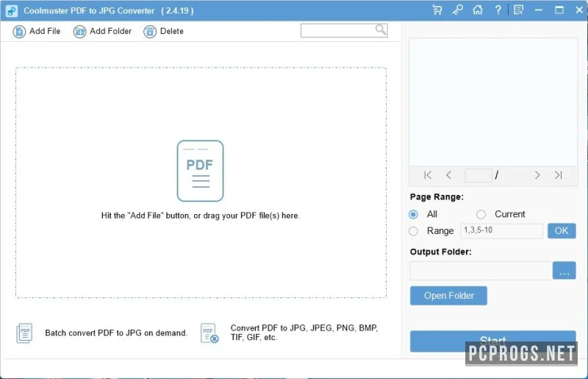This screenshot has height=379, width=588.
Task: Click the Coolmuster app logo icon
Action: [12, 10]
